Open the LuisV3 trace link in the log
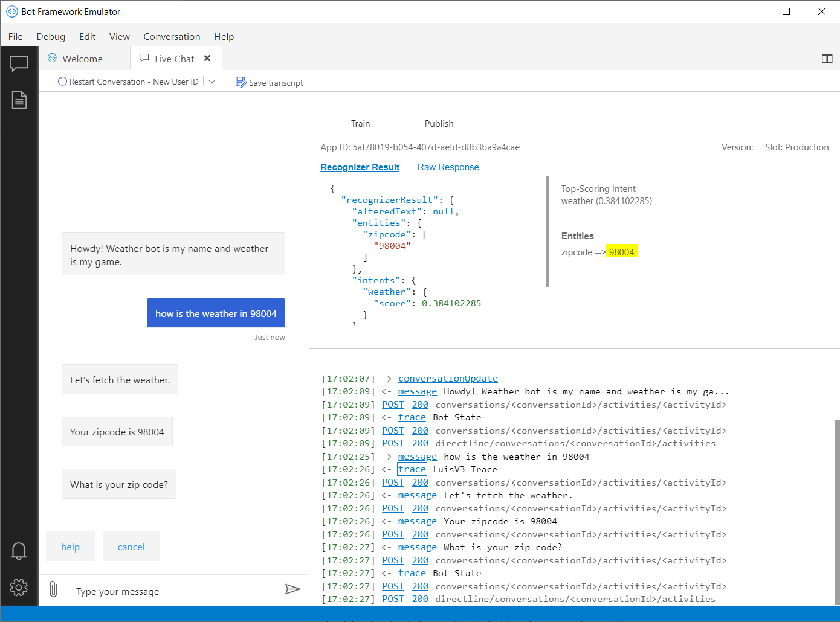The height and width of the screenshot is (622, 840). [x=412, y=469]
